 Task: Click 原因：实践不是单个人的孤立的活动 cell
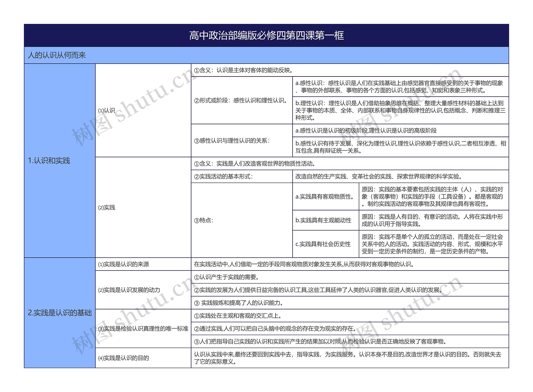[434, 244]
